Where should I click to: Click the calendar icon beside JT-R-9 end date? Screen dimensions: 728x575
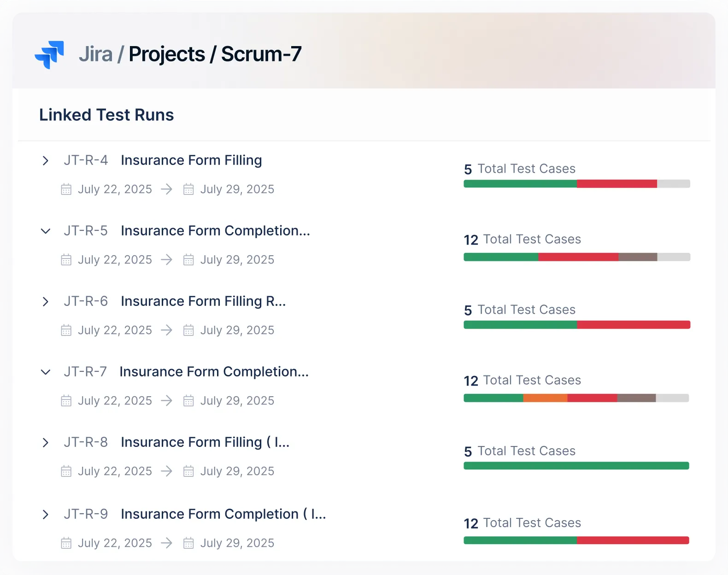(x=188, y=543)
